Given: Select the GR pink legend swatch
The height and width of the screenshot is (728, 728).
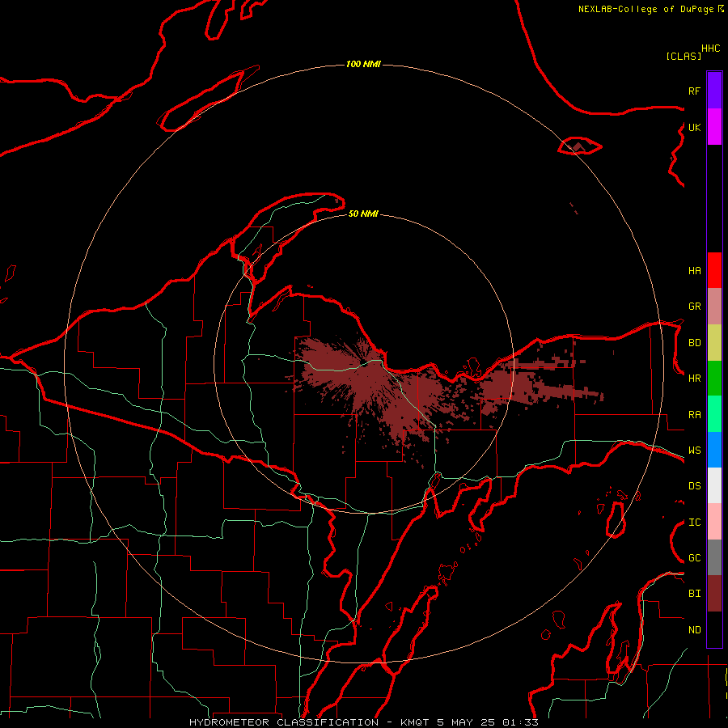Looking at the screenshot, I should tap(714, 306).
